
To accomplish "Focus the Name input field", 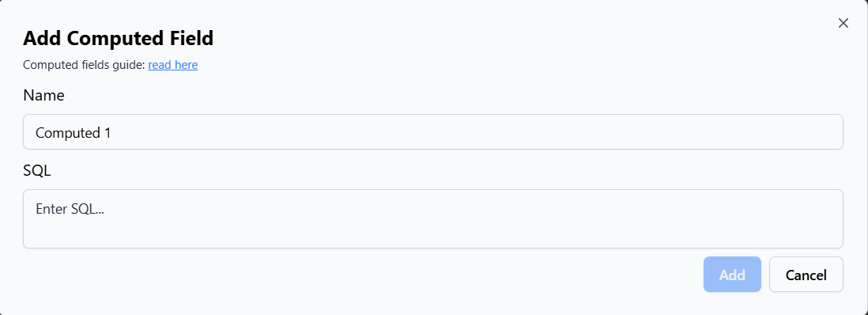I will click(x=433, y=132).
